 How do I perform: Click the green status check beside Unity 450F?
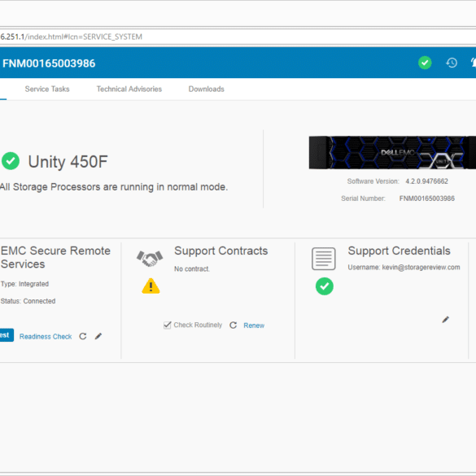click(x=11, y=161)
